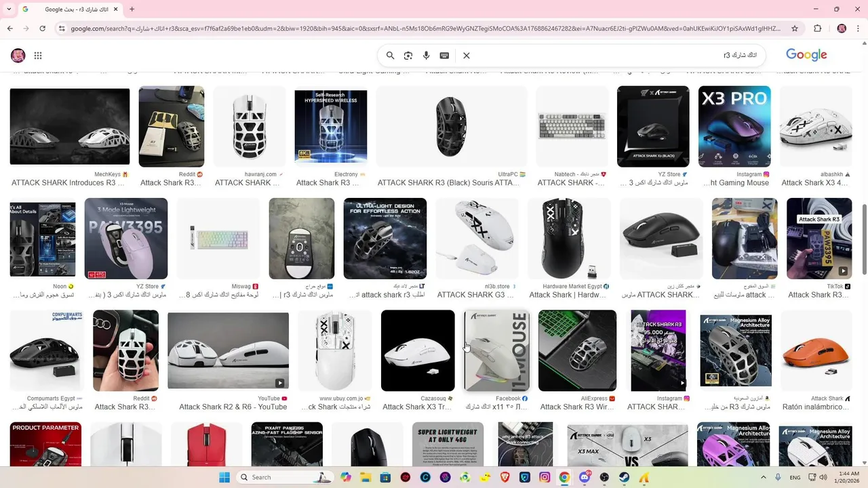Go to Google home via the logo
868x488 pixels.
806,55
